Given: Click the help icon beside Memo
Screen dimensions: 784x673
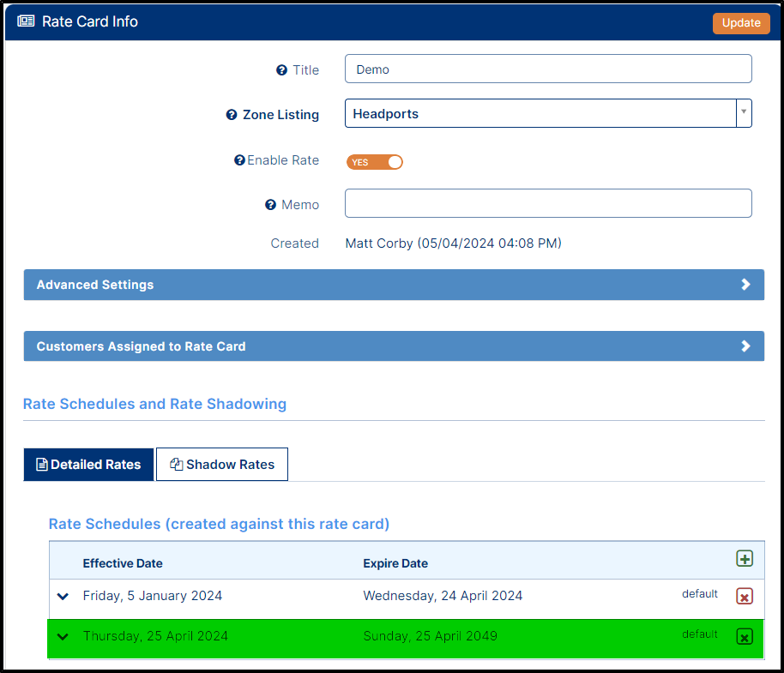Looking at the screenshot, I should pyautogui.click(x=270, y=205).
